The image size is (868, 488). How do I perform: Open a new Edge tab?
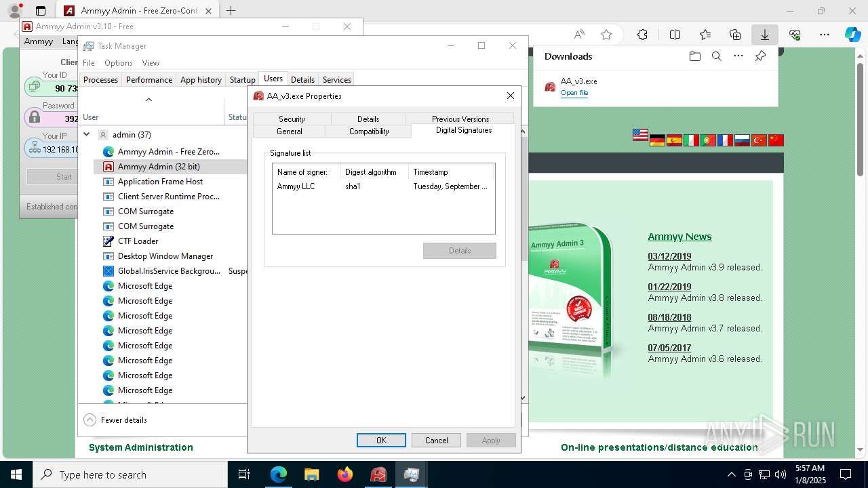click(x=231, y=11)
